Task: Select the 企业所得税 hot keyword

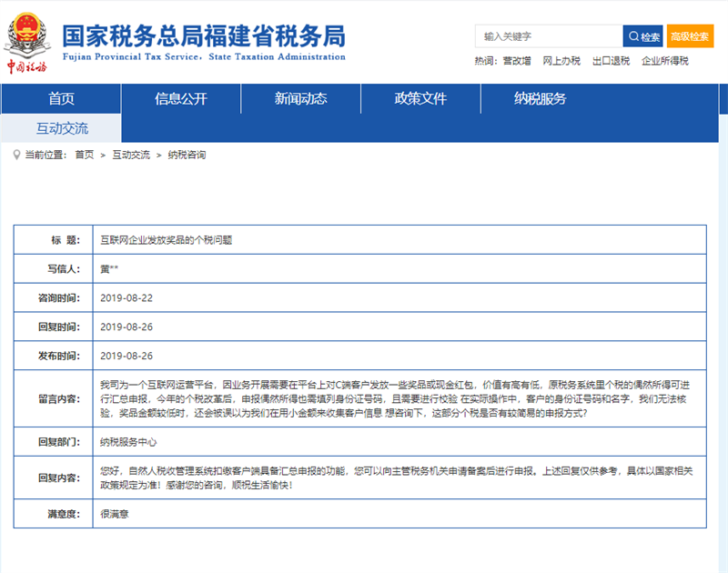Action: point(664,61)
